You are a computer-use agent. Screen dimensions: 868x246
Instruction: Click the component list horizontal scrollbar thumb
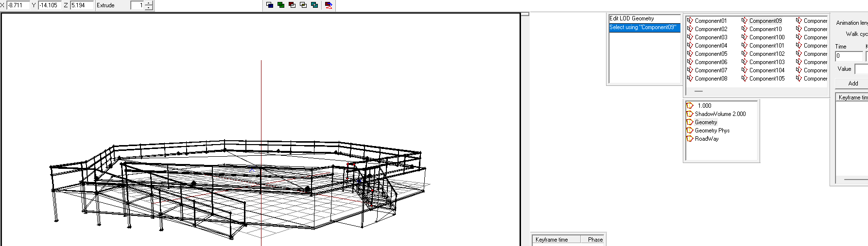[698, 91]
